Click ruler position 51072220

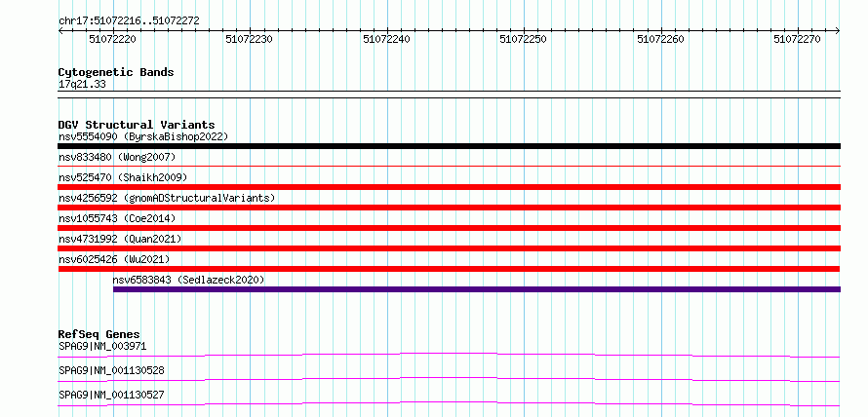click(112, 39)
